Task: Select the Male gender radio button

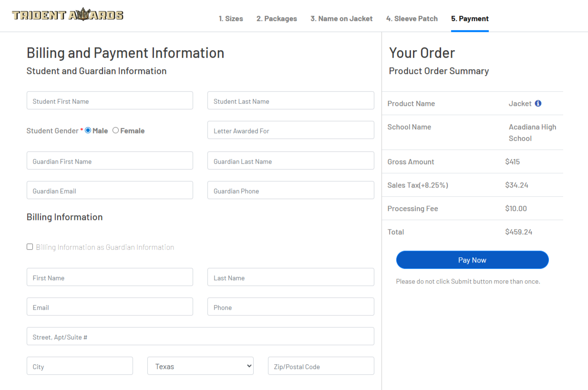Action: [x=88, y=130]
